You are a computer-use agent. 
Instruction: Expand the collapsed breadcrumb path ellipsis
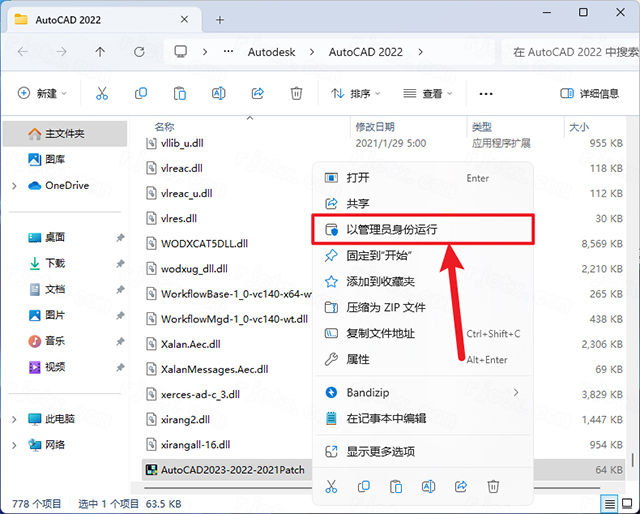229,52
